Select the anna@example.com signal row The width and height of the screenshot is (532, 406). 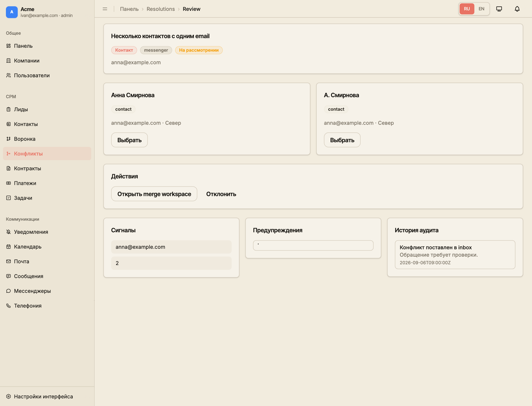coord(171,247)
